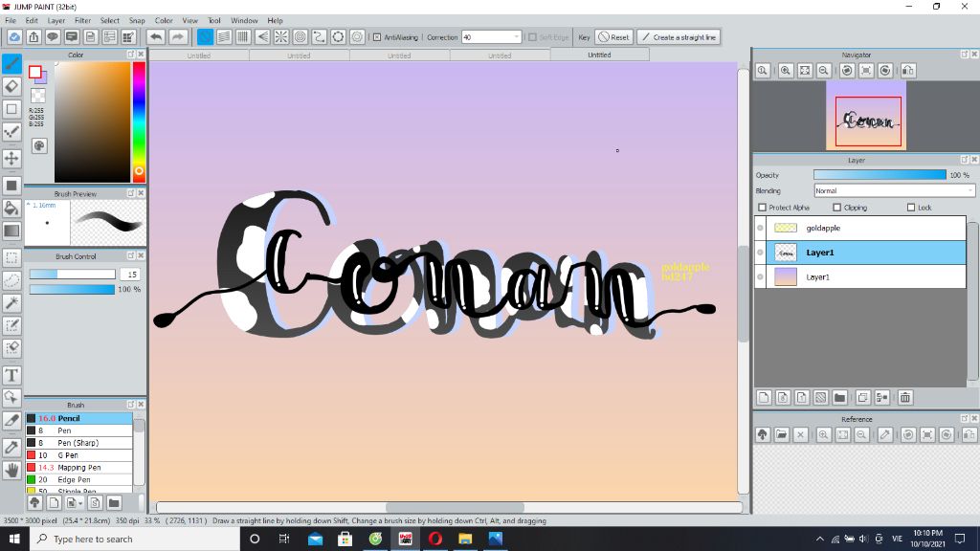Enable parallel lines snap icon
980x551 pixels.
(224, 37)
